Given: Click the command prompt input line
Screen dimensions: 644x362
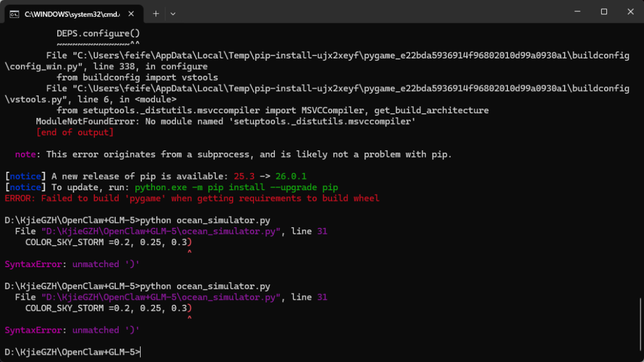Looking at the screenshot, I should 73,352.
